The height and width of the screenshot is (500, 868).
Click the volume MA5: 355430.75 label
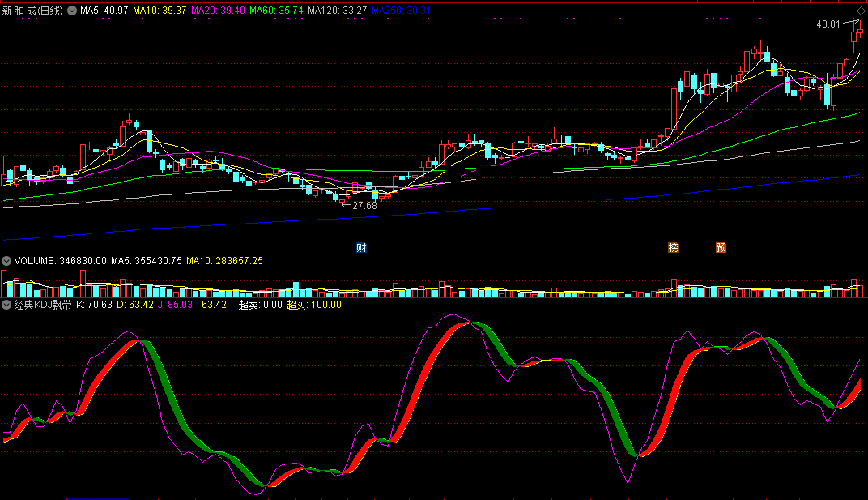pyautogui.click(x=146, y=260)
